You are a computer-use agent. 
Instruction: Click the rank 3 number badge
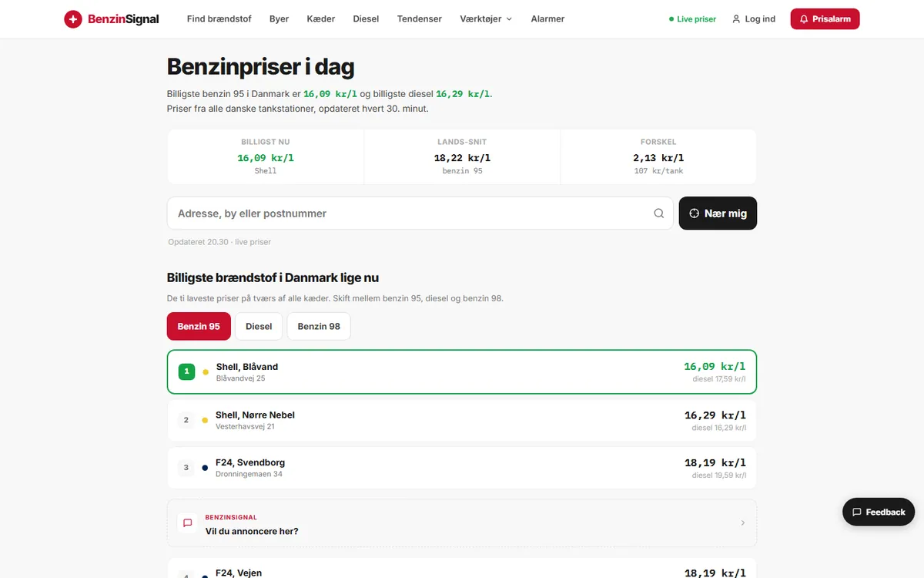(x=186, y=468)
